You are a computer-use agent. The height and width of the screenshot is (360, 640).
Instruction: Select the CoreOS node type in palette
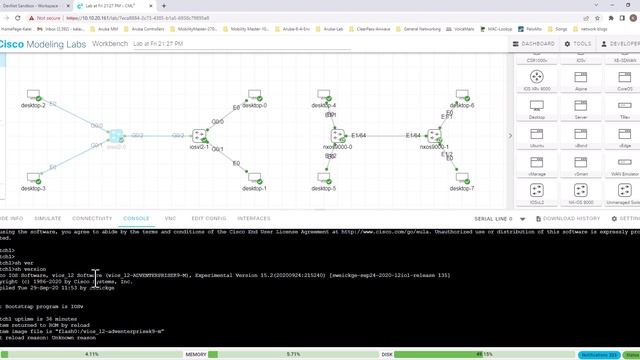(624, 80)
